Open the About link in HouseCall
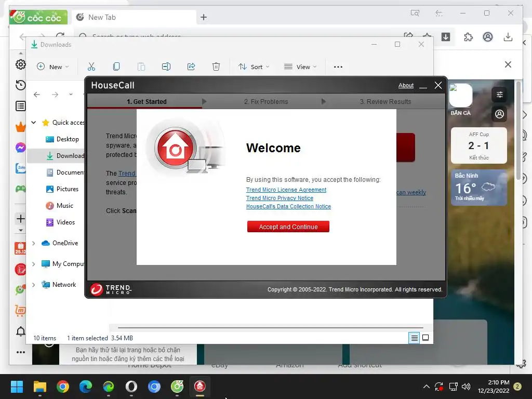 coord(406,86)
